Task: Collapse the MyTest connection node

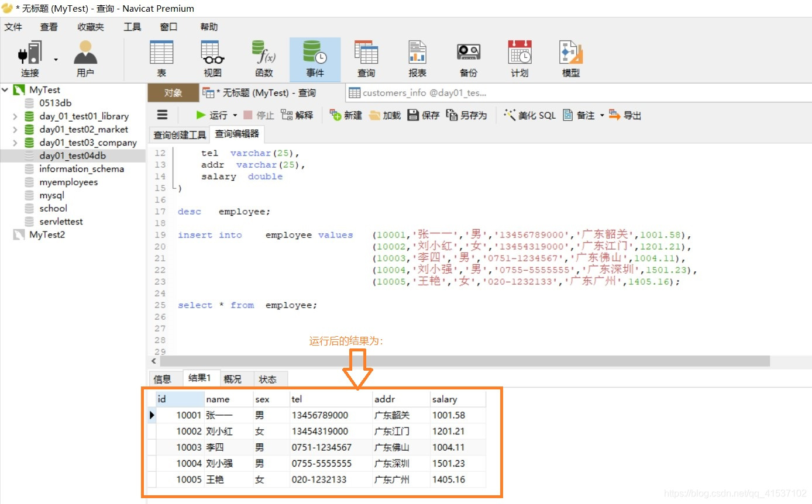Action: coord(5,90)
